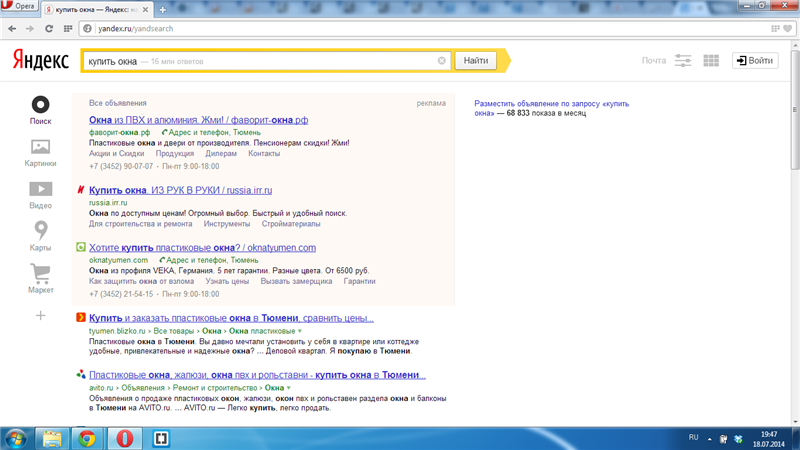
Task: Click the Opera taskbar icon
Action: click(x=124, y=439)
